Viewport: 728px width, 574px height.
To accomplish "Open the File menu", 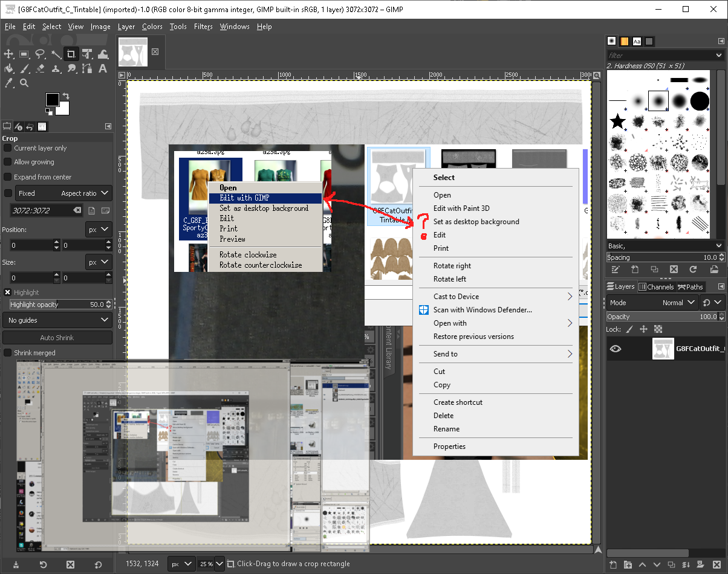I will (x=10, y=27).
